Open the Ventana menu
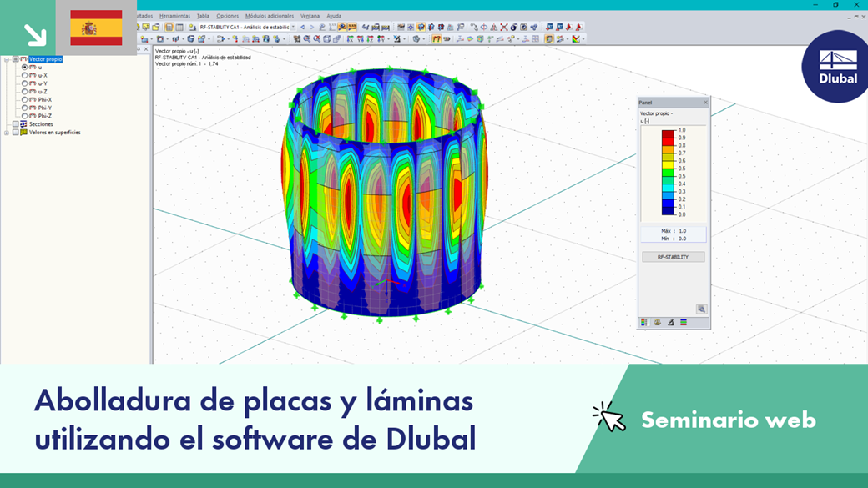Viewport: 868px width, 488px height. tap(310, 16)
